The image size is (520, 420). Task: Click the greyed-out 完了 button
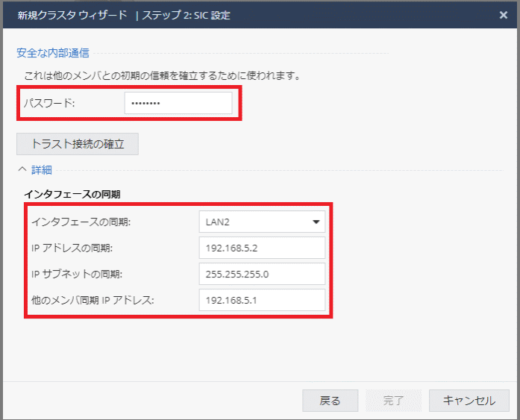(393, 401)
